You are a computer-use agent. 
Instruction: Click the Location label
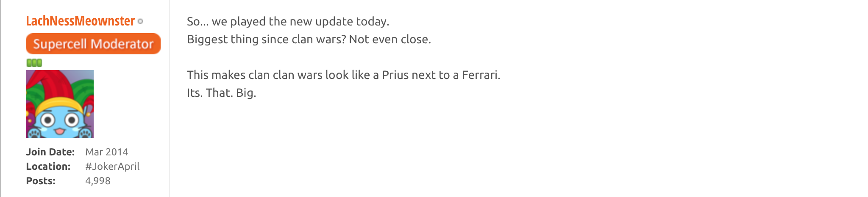pyautogui.click(x=48, y=166)
